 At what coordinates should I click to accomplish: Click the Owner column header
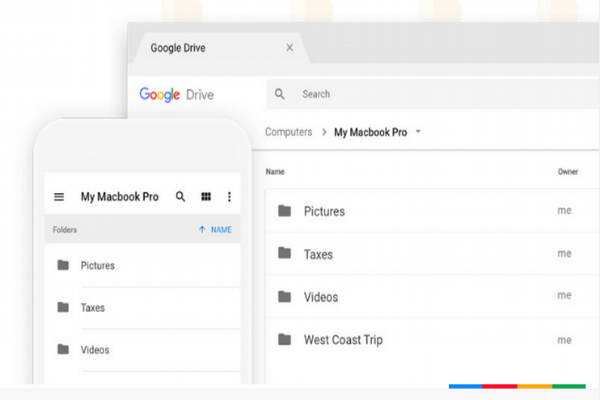pos(568,171)
